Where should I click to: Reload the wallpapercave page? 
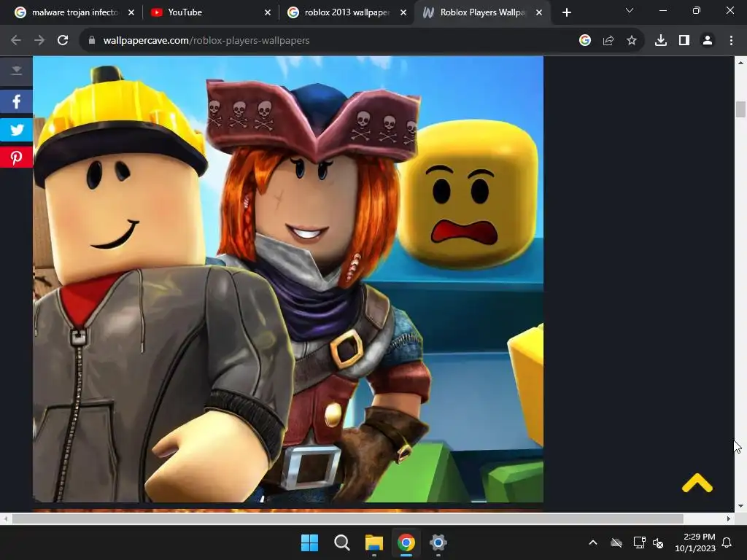coord(63,41)
